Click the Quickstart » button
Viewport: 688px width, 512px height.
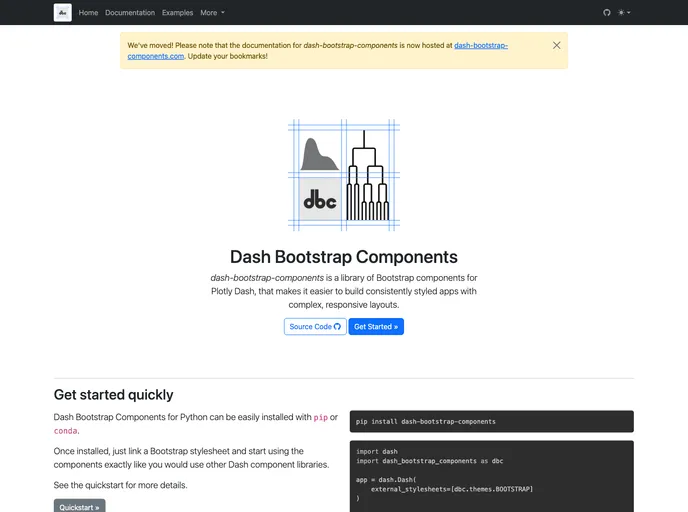tap(79, 505)
